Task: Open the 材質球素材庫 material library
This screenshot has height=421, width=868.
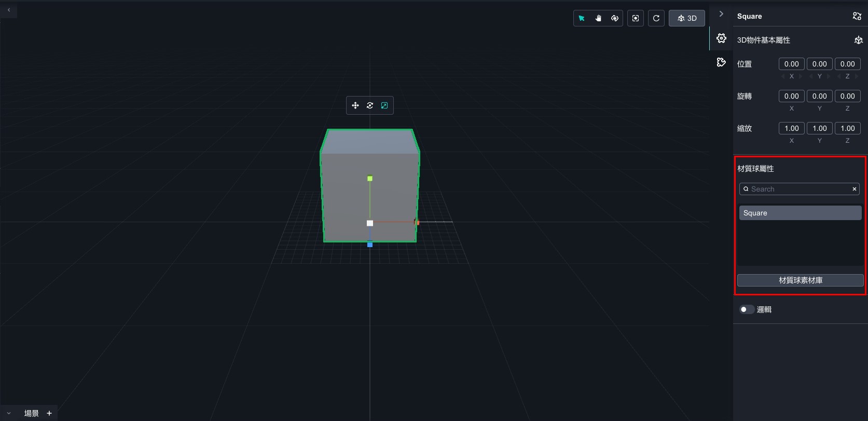Action: (800, 280)
